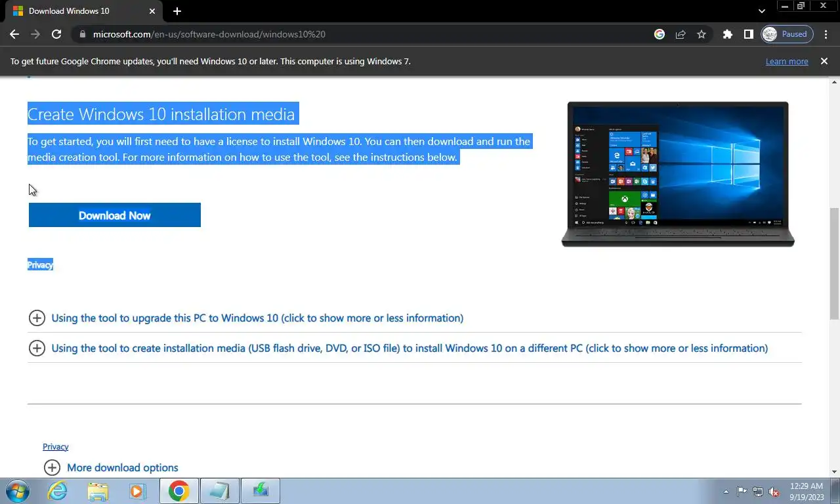This screenshot has height=504, width=840.
Task: Expand More download options
Action: click(111, 467)
